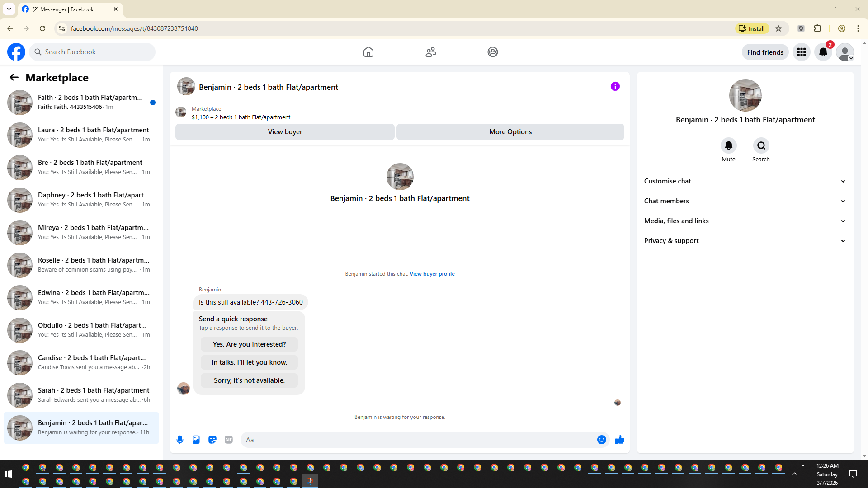868x488 pixels.
Task: Open the emoji picker in message box
Action: point(601,440)
